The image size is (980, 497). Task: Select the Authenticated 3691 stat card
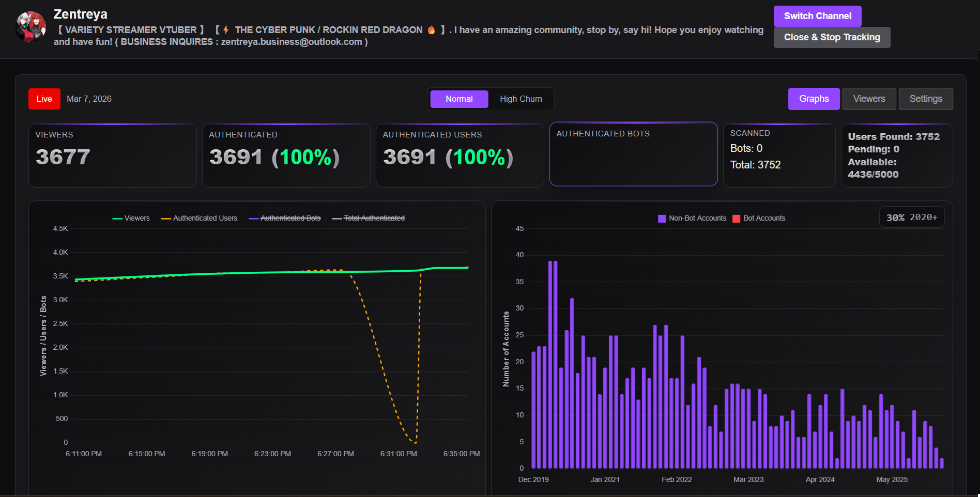[286, 155]
